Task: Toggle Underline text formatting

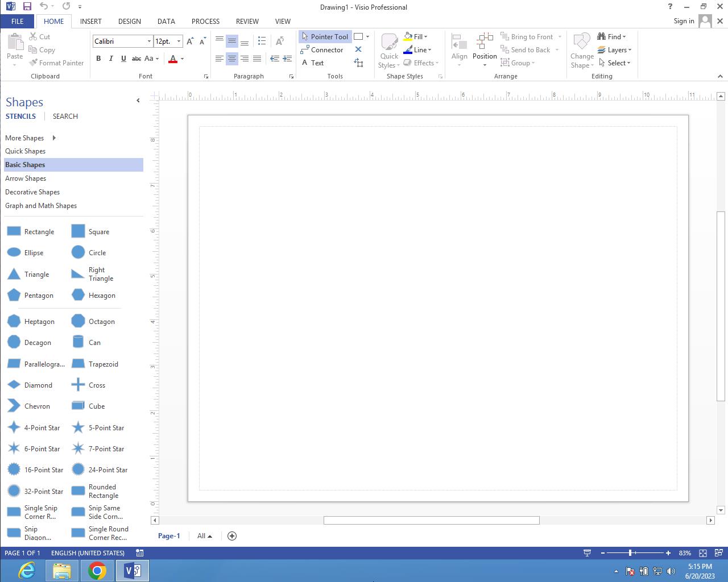Action: [x=123, y=59]
